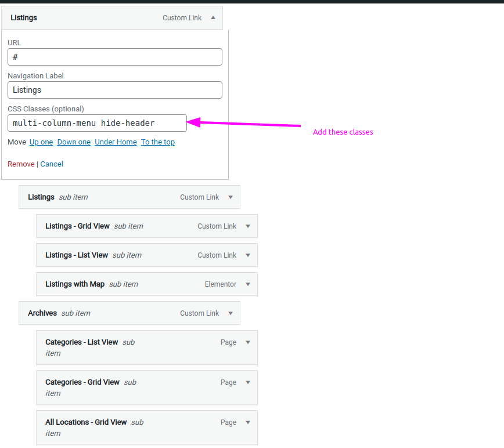Cancel the menu item edits
Screen dimensions: 504x448
click(52, 164)
